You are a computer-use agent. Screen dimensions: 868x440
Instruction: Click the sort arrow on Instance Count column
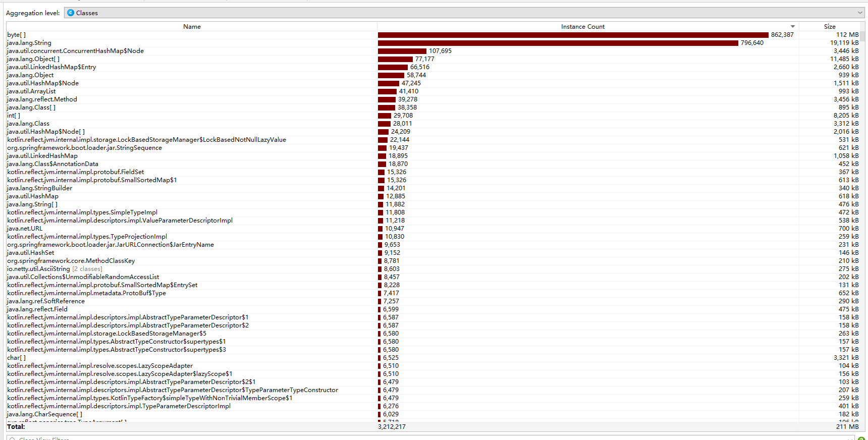click(x=793, y=27)
